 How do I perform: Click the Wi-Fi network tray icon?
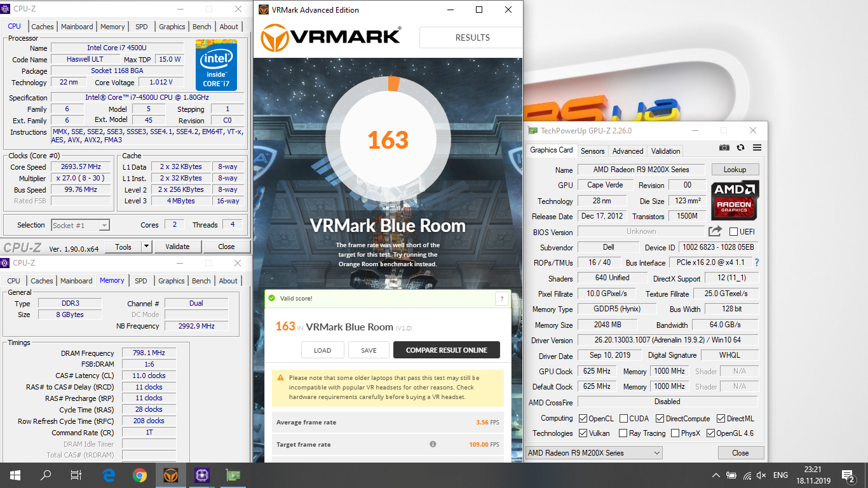tap(747, 475)
